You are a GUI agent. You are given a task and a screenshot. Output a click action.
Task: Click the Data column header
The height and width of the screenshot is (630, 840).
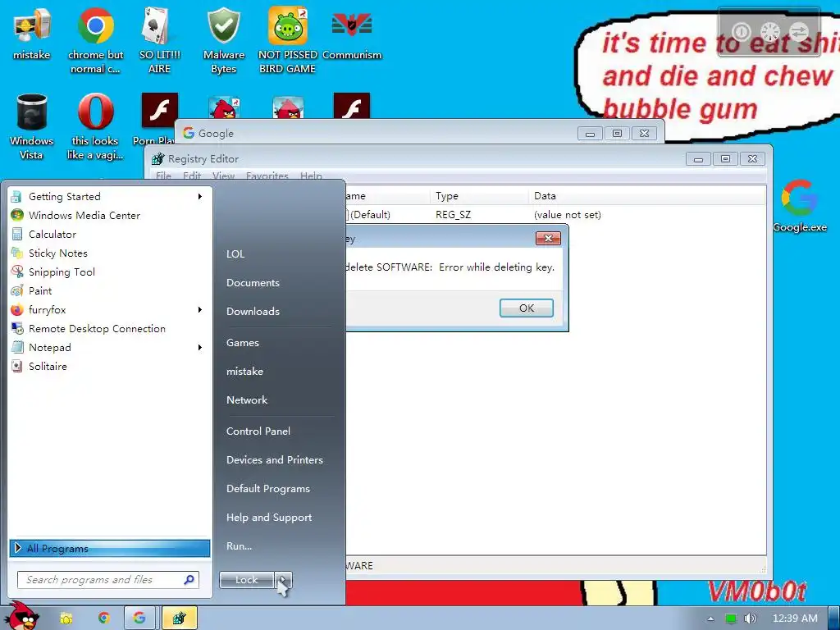point(647,196)
